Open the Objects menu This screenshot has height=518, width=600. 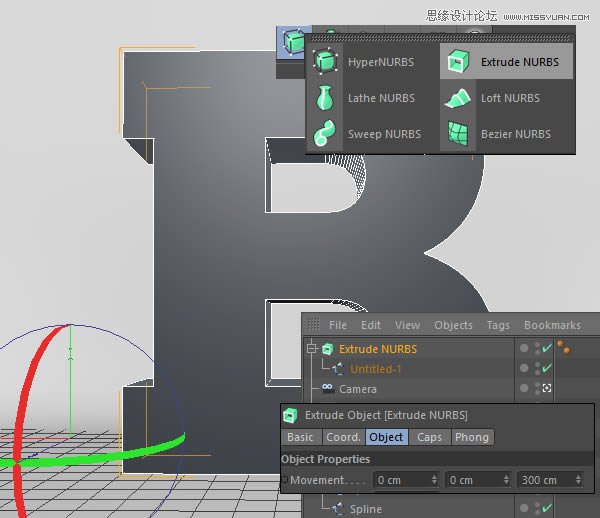coord(453,325)
